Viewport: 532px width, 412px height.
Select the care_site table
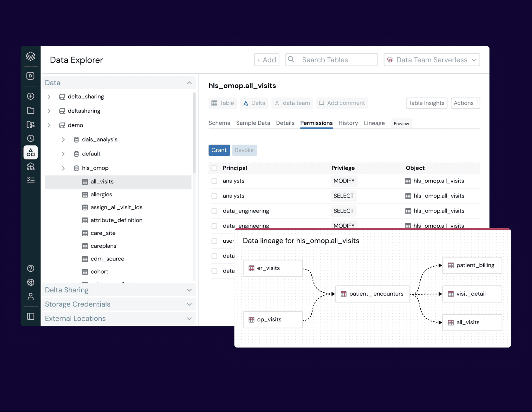[103, 233]
